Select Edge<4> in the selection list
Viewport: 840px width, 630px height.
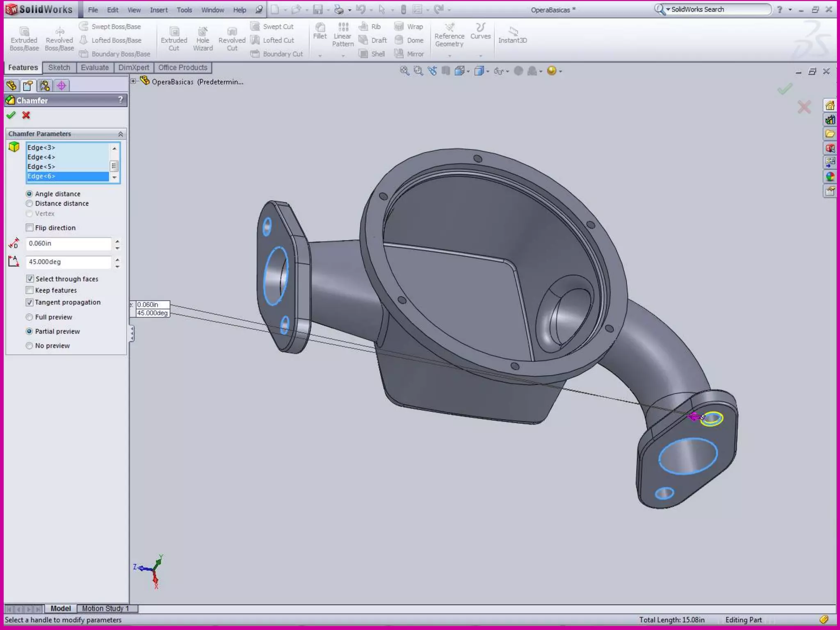coord(41,157)
